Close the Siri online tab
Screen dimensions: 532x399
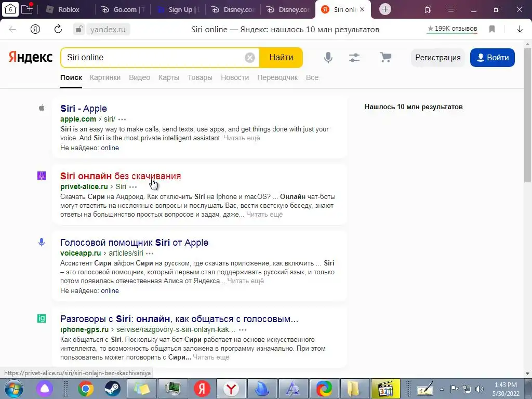pos(362,9)
